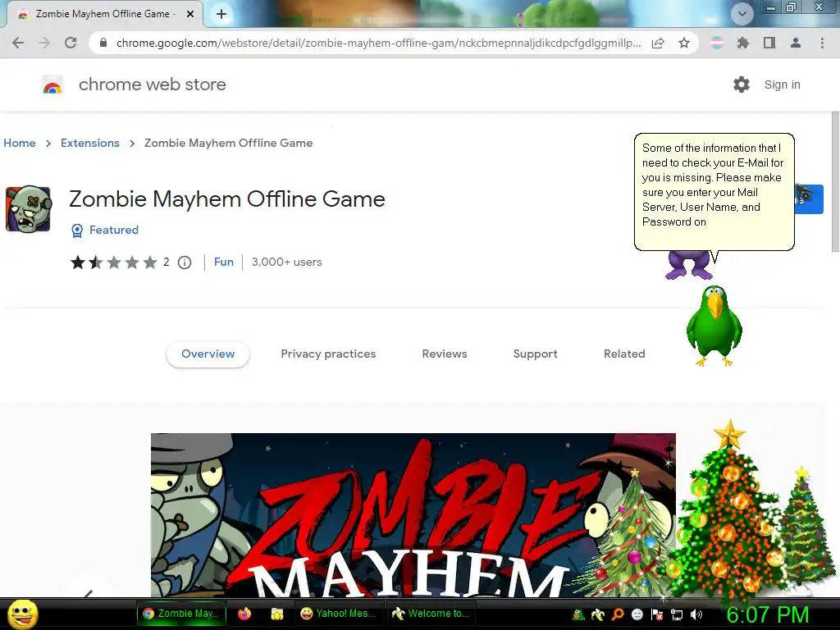Image resolution: width=840 pixels, height=630 pixels.
Task: Switch to Privacy practices tab
Action: [x=328, y=354]
